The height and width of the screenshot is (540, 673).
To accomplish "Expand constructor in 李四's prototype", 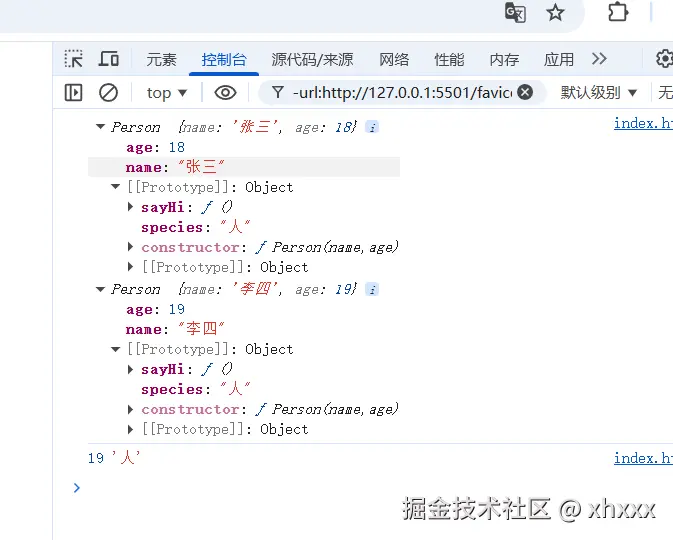I will pos(130,409).
